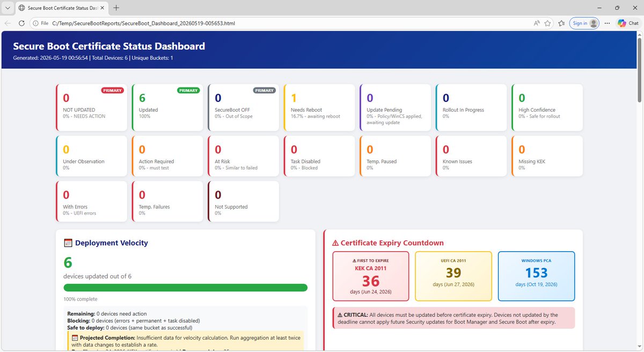Open the Rollout In Progress card

(471, 107)
